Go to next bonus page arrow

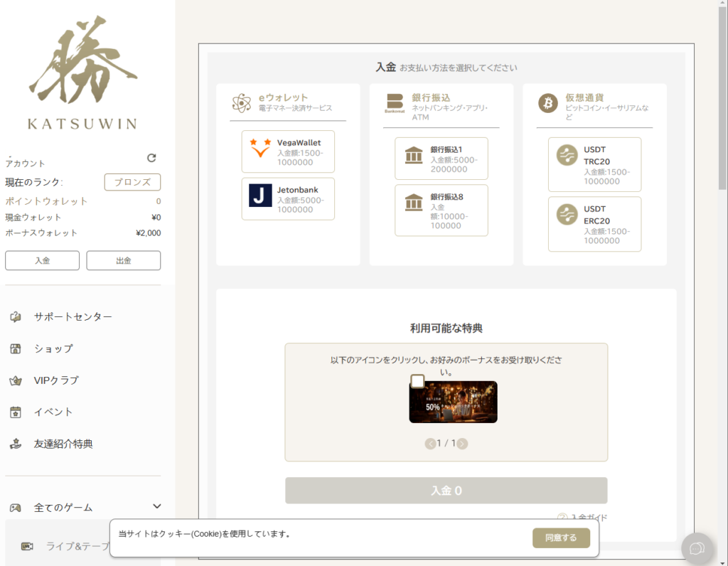coord(462,444)
